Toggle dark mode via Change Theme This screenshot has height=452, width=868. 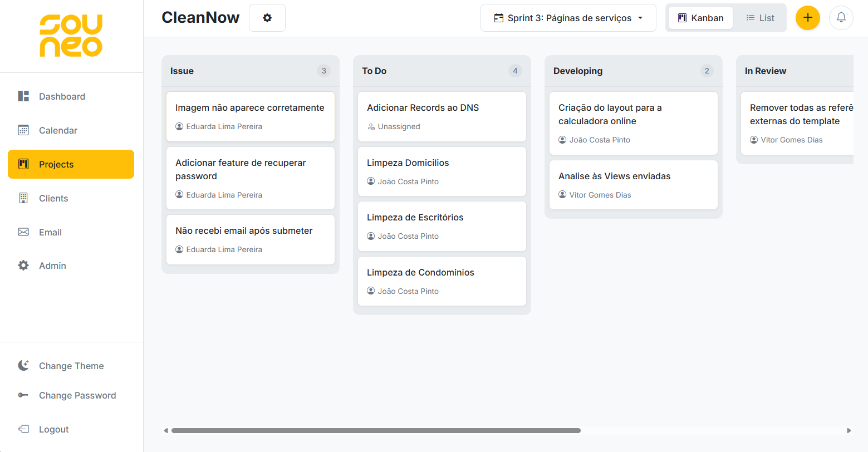click(71, 366)
